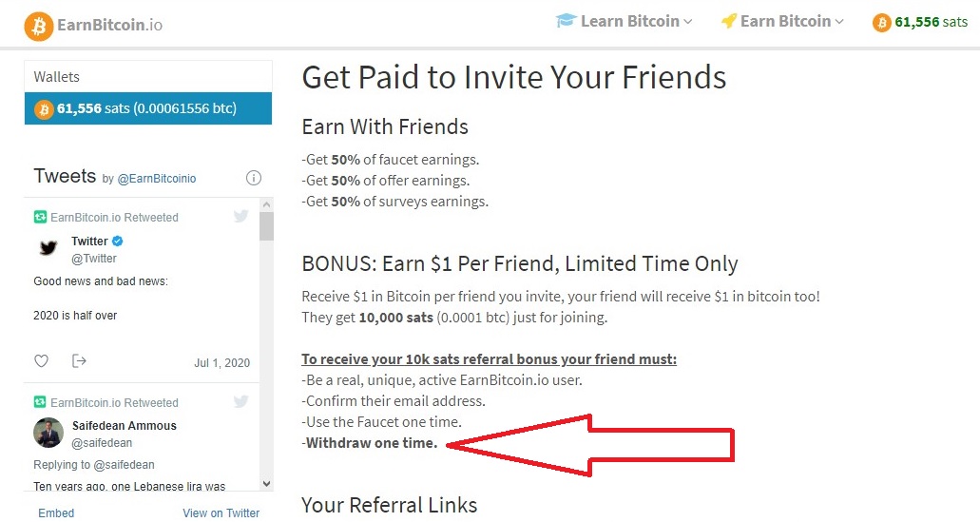This screenshot has width=980, height=522.
Task: Open the @EarnBitcoinio Twitter profile link
Action: [x=157, y=179]
